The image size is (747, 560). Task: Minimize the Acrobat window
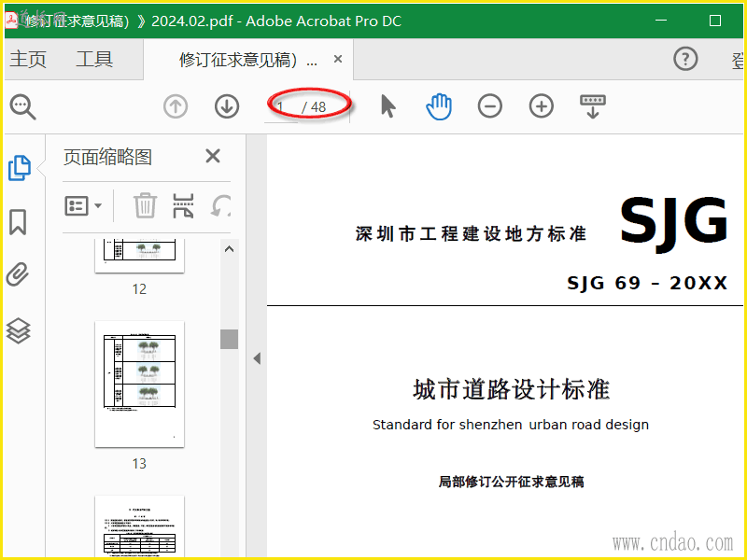[661, 21]
